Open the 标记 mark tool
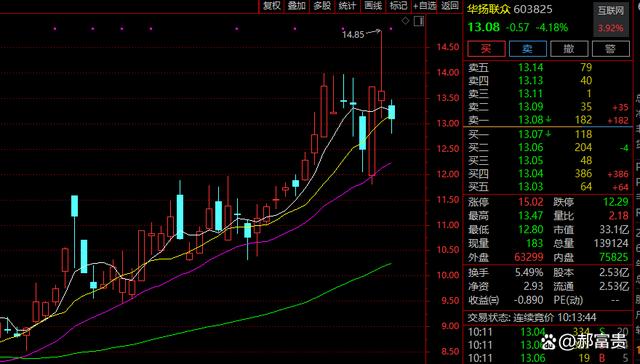 [x=398, y=6]
